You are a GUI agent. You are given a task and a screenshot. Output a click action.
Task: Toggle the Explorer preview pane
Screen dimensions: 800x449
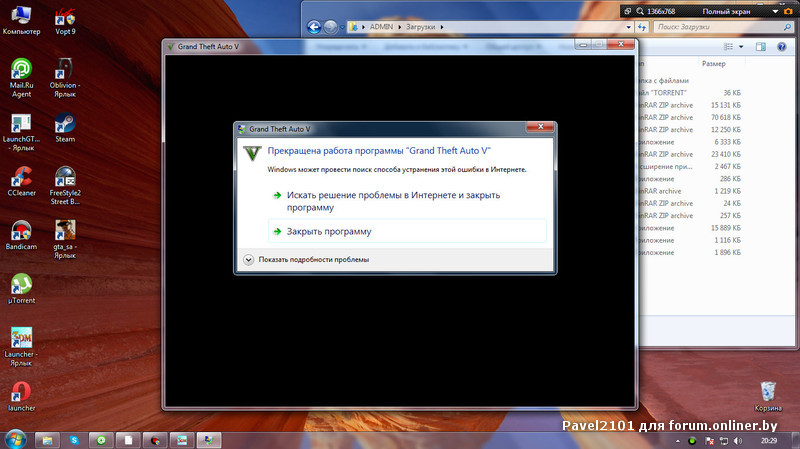tap(761, 47)
